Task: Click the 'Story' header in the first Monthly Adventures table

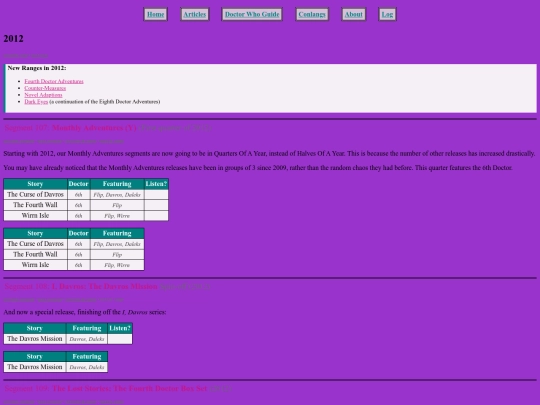Action: [x=35, y=184]
